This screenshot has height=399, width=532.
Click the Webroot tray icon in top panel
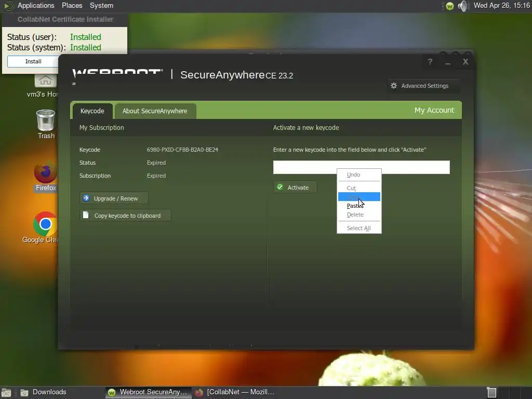(x=449, y=6)
